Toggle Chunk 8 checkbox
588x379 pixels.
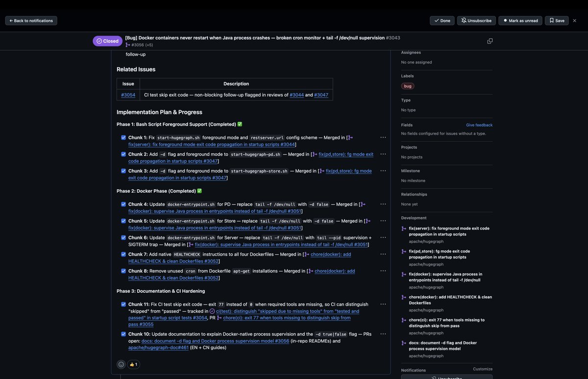[123, 271]
